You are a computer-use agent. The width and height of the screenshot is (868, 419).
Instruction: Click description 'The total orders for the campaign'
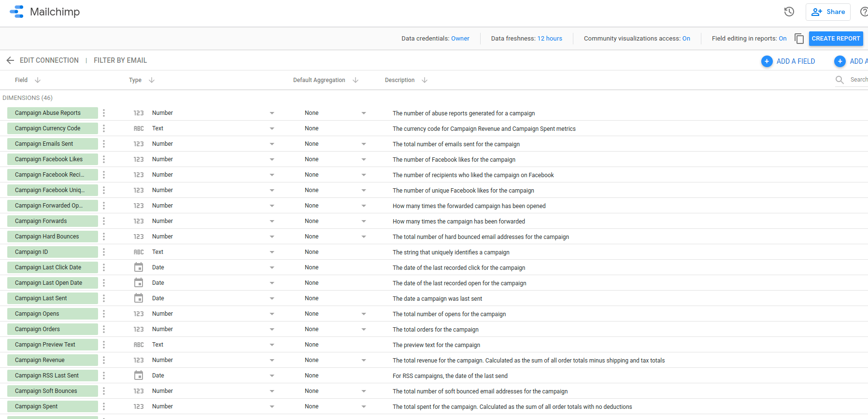pyautogui.click(x=435, y=330)
